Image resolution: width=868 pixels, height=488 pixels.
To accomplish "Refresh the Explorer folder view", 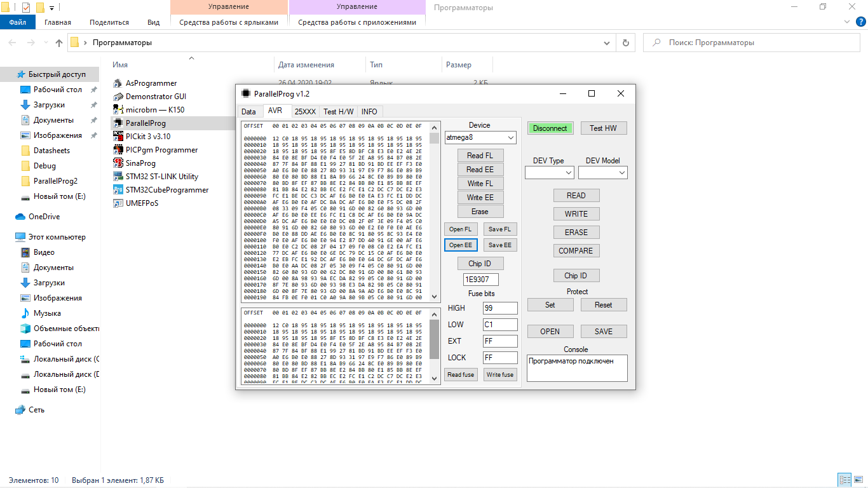I will (626, 43).
